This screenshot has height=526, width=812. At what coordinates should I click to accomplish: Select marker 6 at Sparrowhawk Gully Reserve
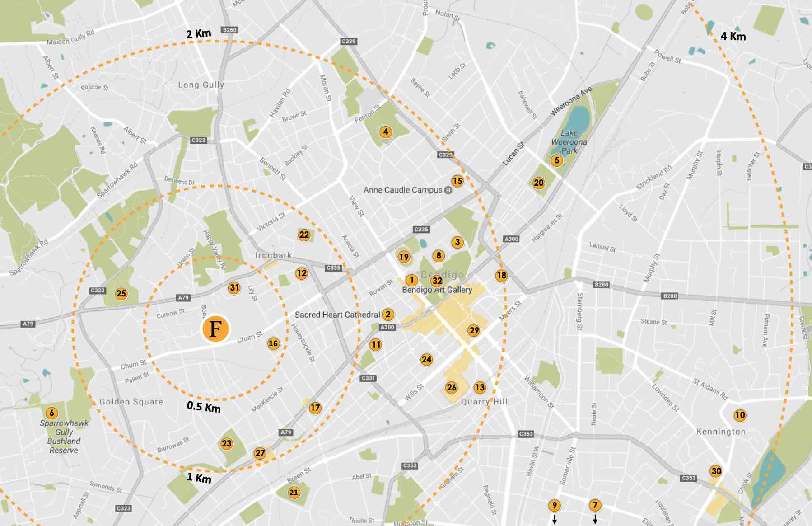click(x=51, y=413)
